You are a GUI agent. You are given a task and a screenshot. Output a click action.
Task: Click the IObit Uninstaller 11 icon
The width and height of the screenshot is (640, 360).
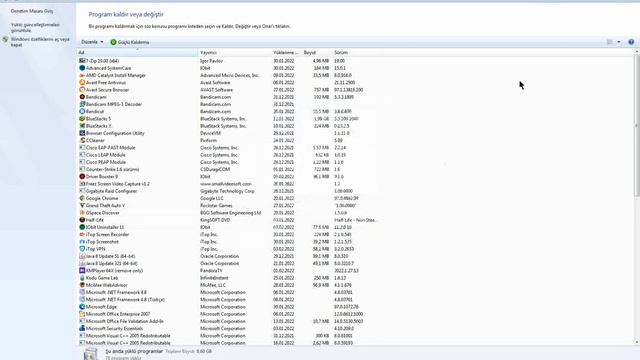(x=82, y=227)
